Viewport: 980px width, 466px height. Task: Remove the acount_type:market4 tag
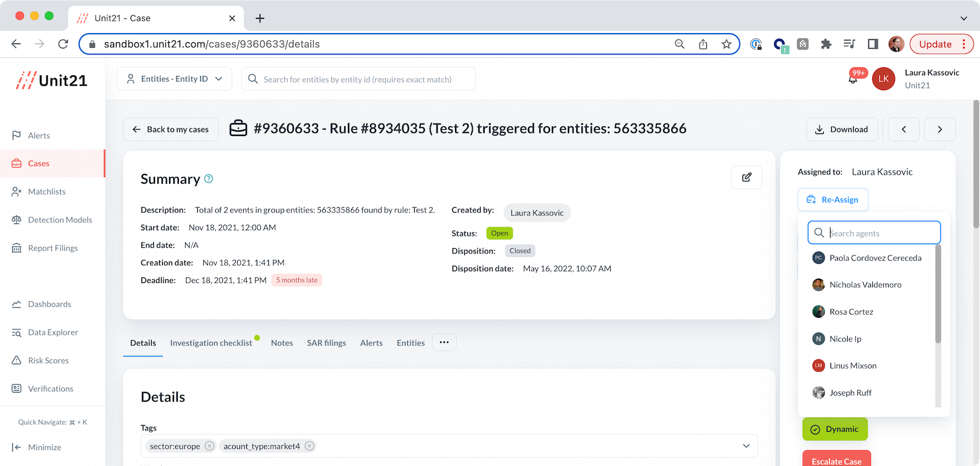coord(309,446)
